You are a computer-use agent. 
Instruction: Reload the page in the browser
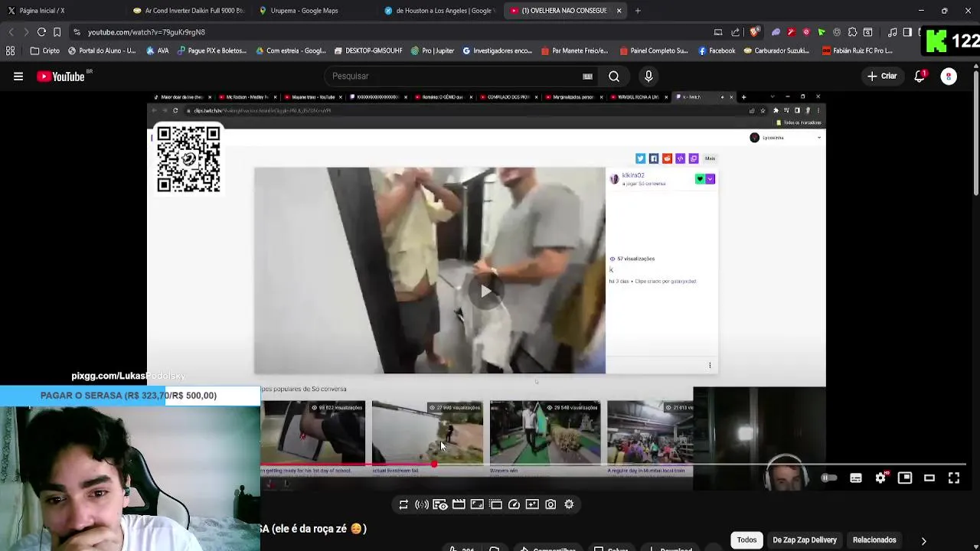41,32
